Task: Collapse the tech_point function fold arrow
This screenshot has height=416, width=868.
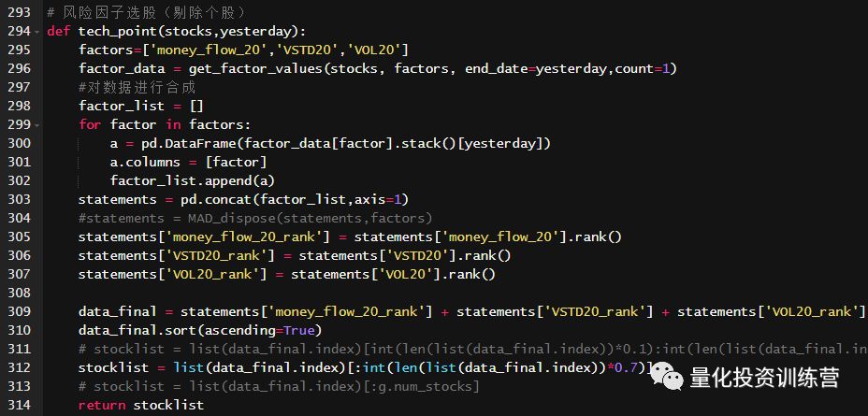Action: 36,32
